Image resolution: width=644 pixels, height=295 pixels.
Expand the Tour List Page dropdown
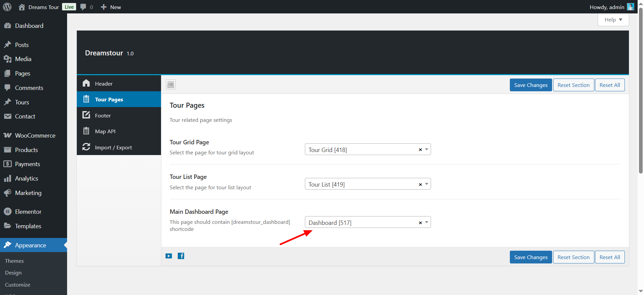coord(427,184)
